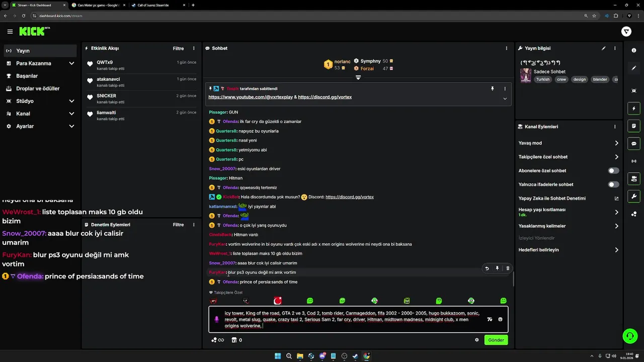
Task: Open the Etkinlik Akışı three-dot menu
Action: [x=194, y=48]
